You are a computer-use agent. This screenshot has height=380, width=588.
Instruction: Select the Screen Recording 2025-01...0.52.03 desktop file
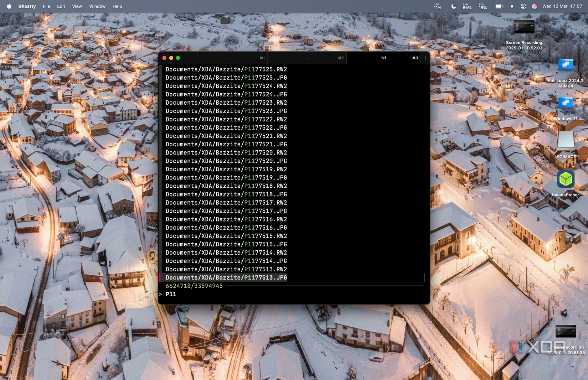tap(524, 35)
